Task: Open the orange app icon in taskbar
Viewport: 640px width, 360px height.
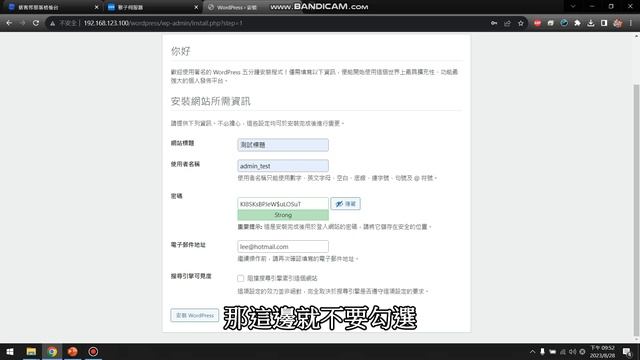Action: coord(73,352)
